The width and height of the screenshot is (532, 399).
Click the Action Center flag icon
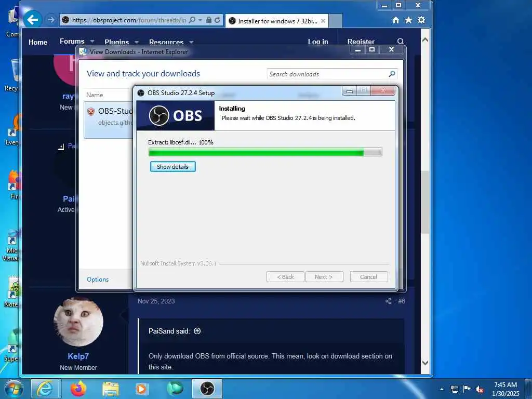467,389
